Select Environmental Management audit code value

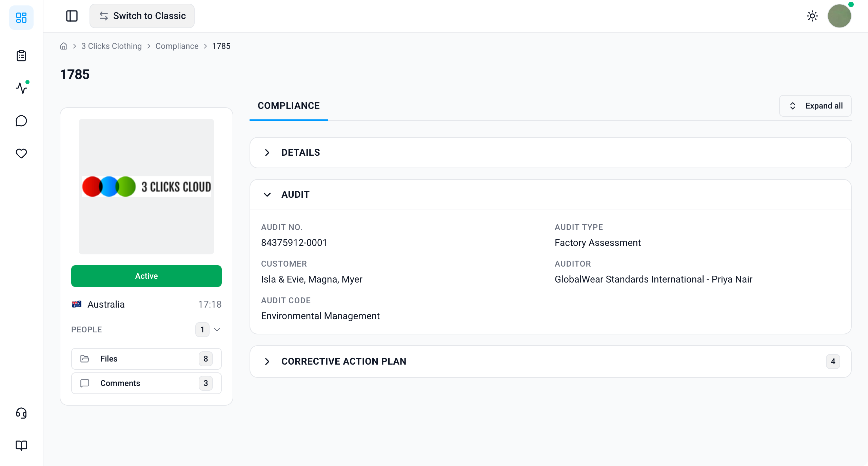pos(320,316)
